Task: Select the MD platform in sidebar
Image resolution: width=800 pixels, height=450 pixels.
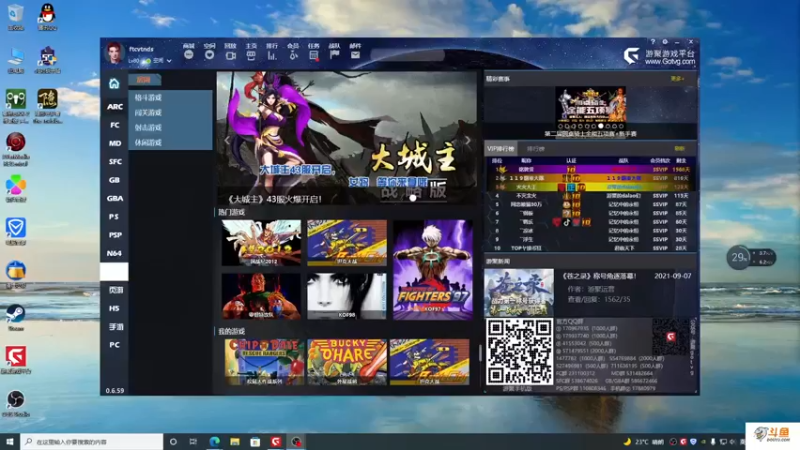Action: [114, 143]
